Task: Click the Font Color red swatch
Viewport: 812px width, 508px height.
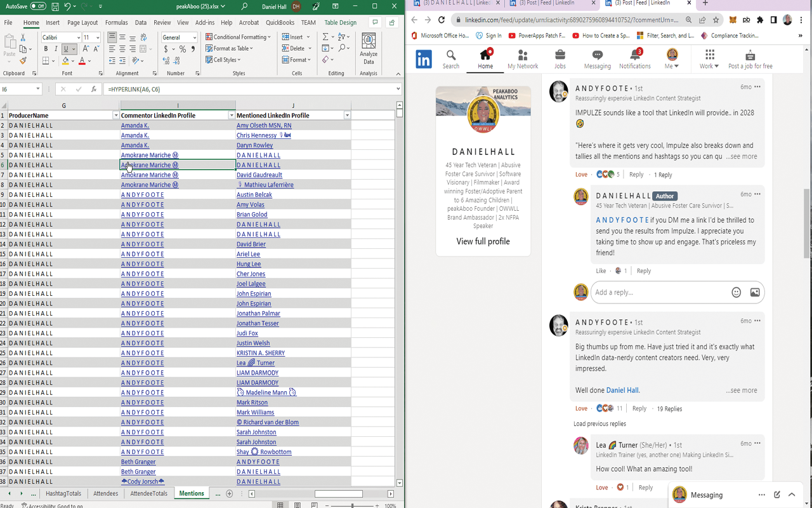Action: point(82,61)
